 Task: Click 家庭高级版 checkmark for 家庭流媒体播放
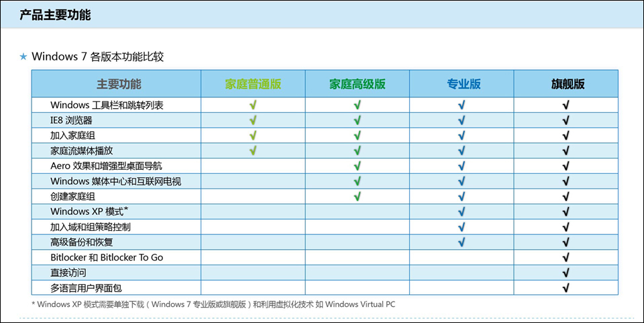358,150
